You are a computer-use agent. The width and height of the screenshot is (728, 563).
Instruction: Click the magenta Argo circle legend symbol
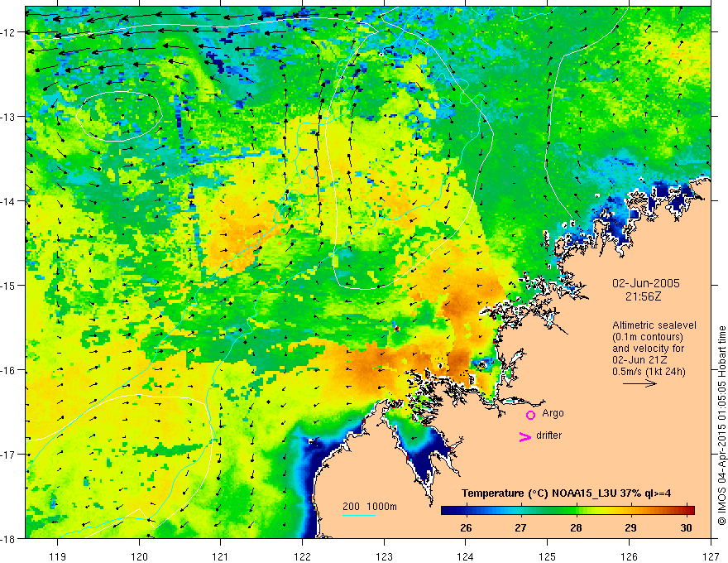pos(530,415)
